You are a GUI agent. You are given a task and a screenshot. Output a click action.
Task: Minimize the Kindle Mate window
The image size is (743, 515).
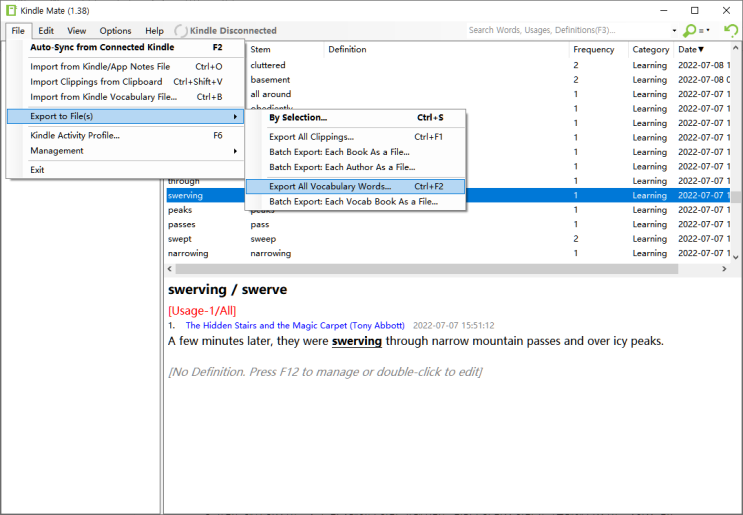(x=663, y=10)
